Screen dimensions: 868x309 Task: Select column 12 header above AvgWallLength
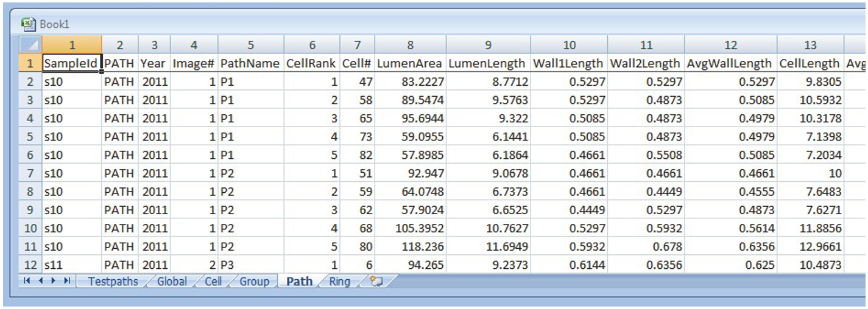(730, 45)
